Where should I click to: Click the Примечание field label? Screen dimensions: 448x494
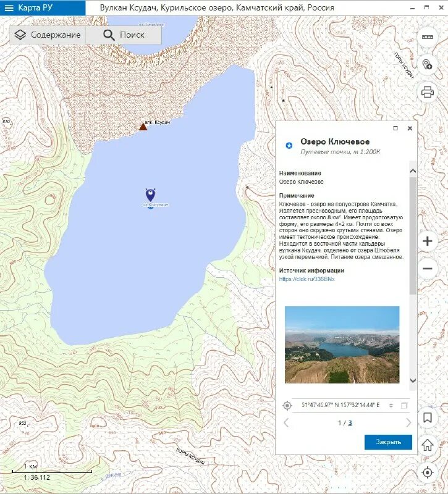pyautogui.click(x=297, y=196)
